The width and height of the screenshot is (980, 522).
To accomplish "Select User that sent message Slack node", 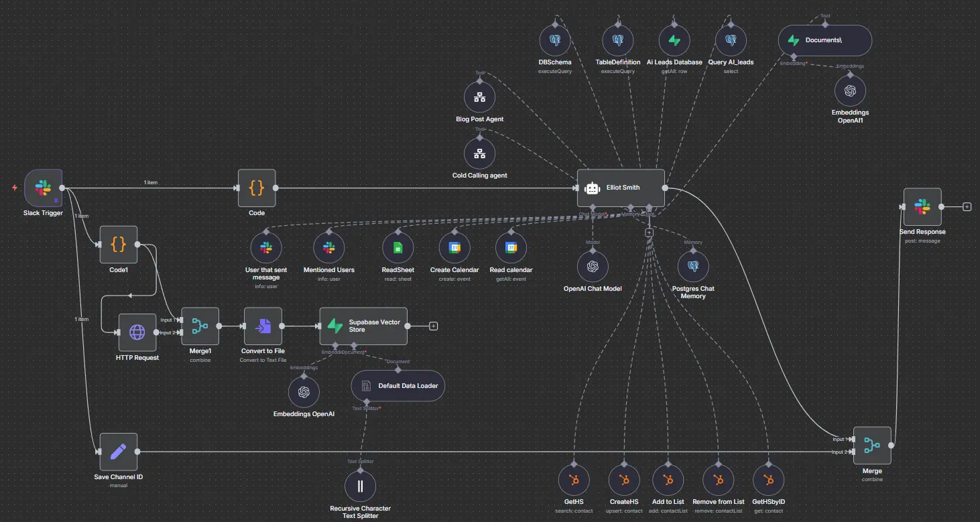I will click(x=266, y=248).
